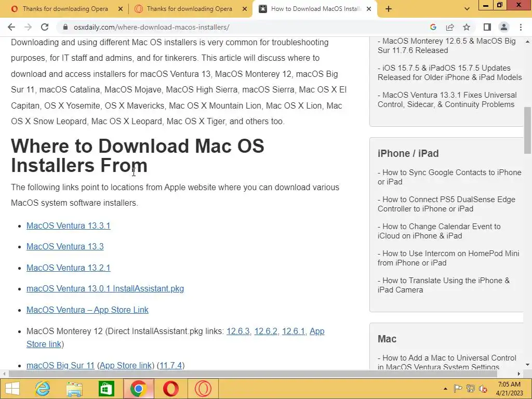Click the 'Mac' sidebar heading
Screen dimensions: 532x399
(387, 339)
